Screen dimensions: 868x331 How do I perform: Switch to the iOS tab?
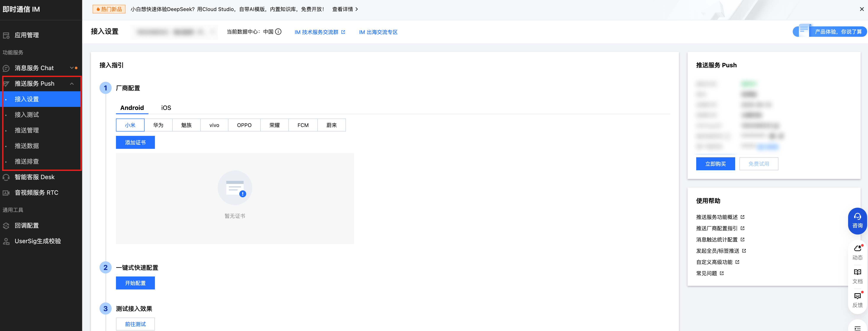166,108
